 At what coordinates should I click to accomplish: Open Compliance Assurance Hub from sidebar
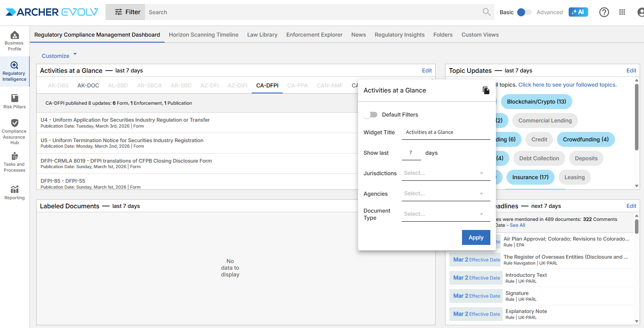coord(15,132)
